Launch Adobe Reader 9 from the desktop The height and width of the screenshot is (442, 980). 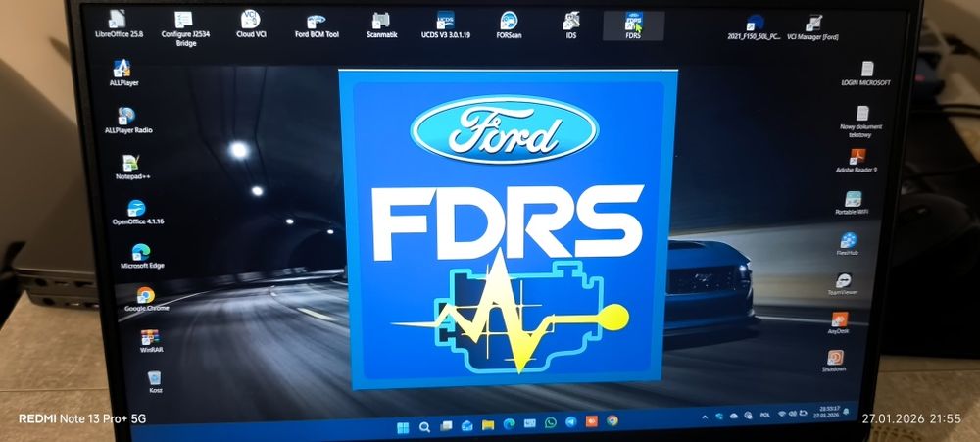tap(857, 161)
